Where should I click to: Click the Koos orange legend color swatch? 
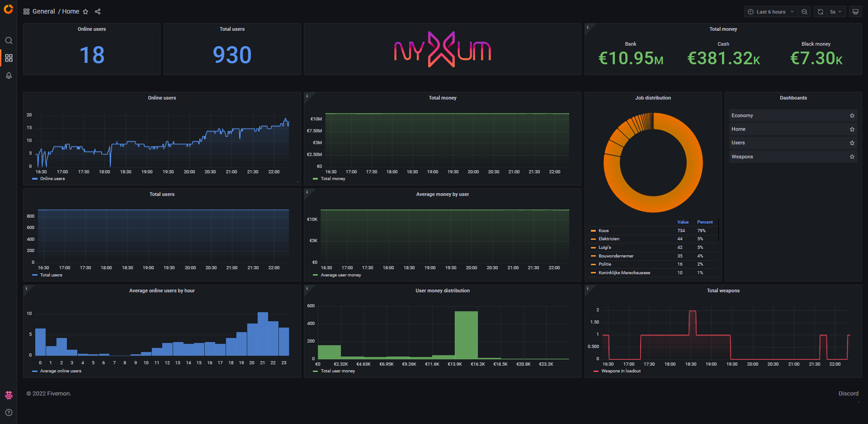[x=593, y=231]
